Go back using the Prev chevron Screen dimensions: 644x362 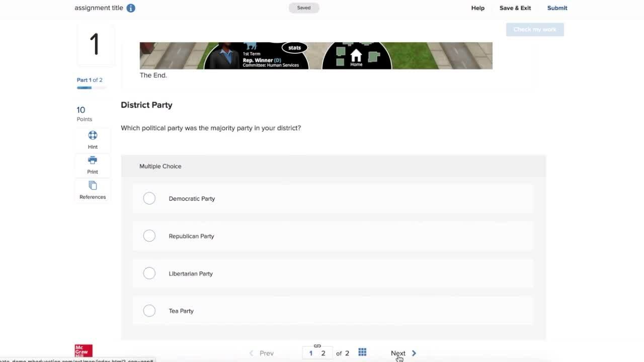click(252, 353)
